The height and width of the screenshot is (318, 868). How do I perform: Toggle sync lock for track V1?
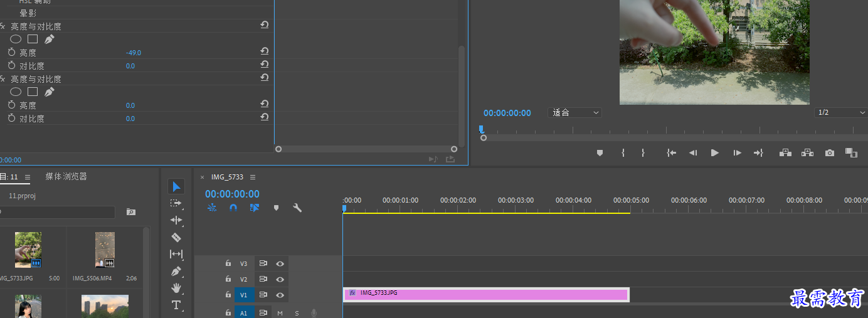point(263,295)
